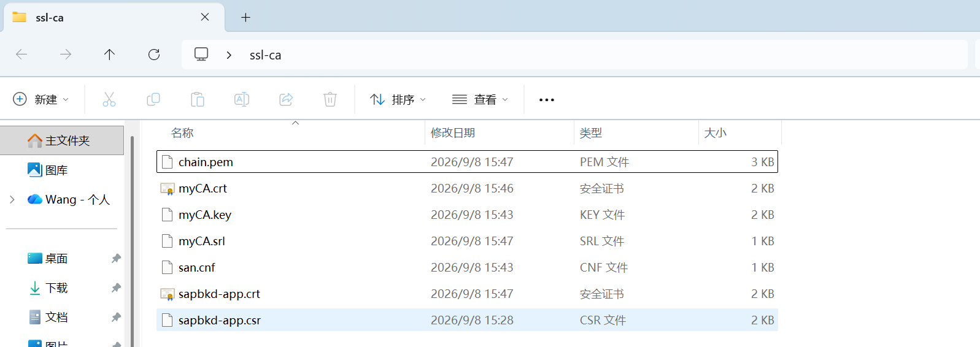Screen dimensions: 980x347
Task: Click the Rename icon in toolbar
Action: click(242, 99)
